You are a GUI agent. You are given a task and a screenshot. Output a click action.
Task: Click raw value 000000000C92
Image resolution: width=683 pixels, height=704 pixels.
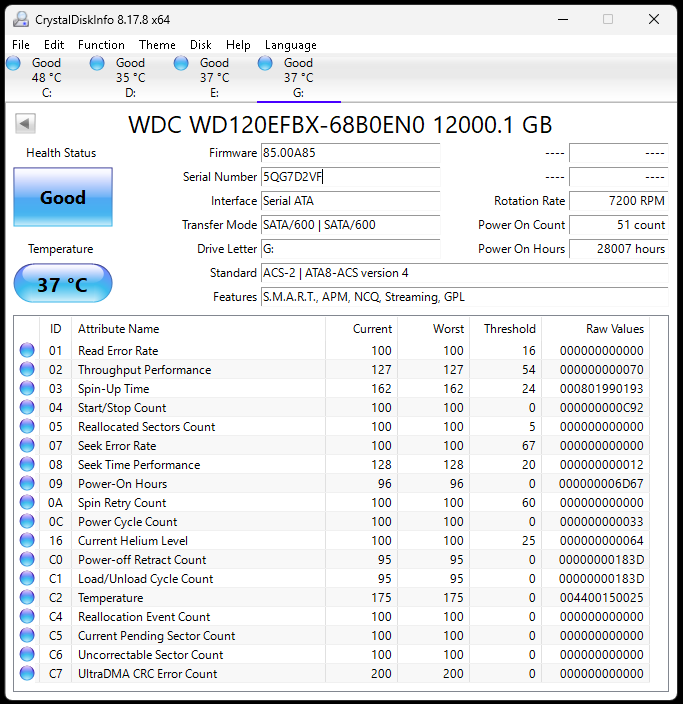(x=601, y=408)
